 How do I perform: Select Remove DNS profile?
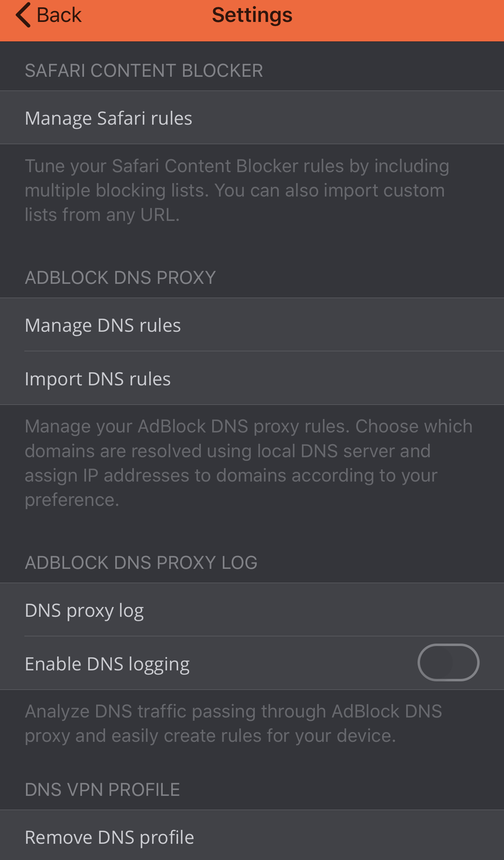point(252,836)
